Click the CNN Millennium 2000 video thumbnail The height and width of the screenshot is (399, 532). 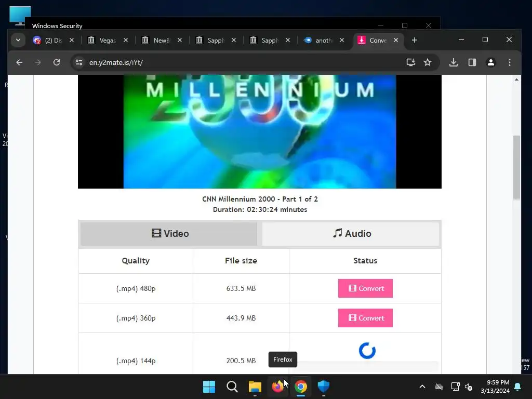click(260, 131)
